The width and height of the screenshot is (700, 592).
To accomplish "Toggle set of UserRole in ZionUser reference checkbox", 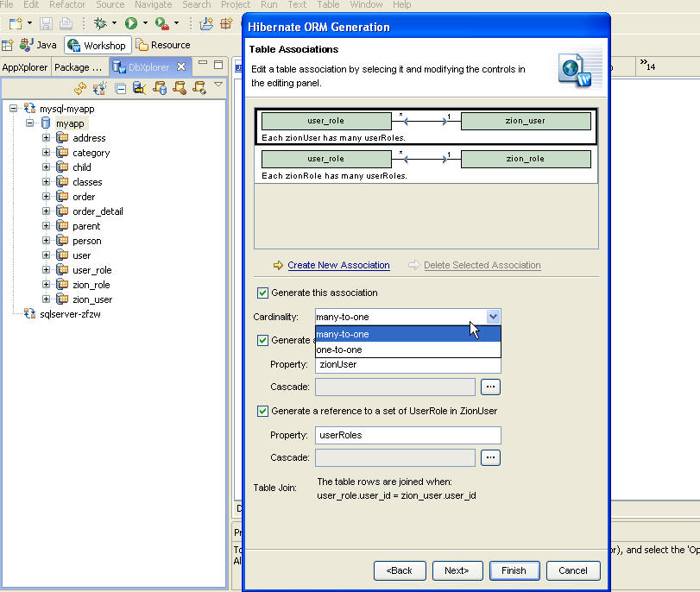I will click(x=262, y=411).
